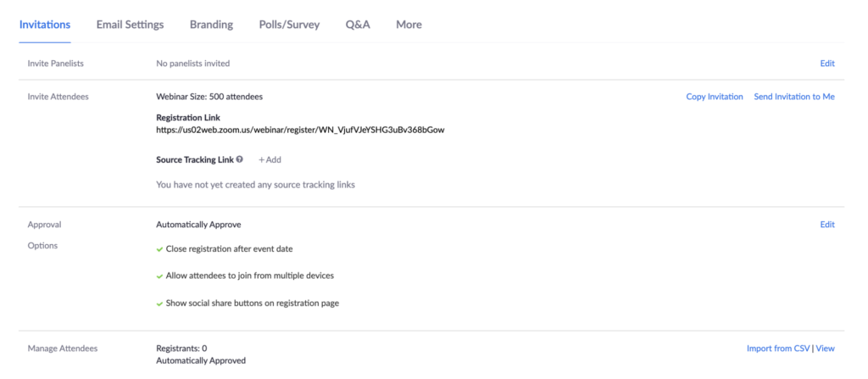Screen dimensions: 868x379
Task: Click the Automatically Approve heading text
Action: point(198,225)
